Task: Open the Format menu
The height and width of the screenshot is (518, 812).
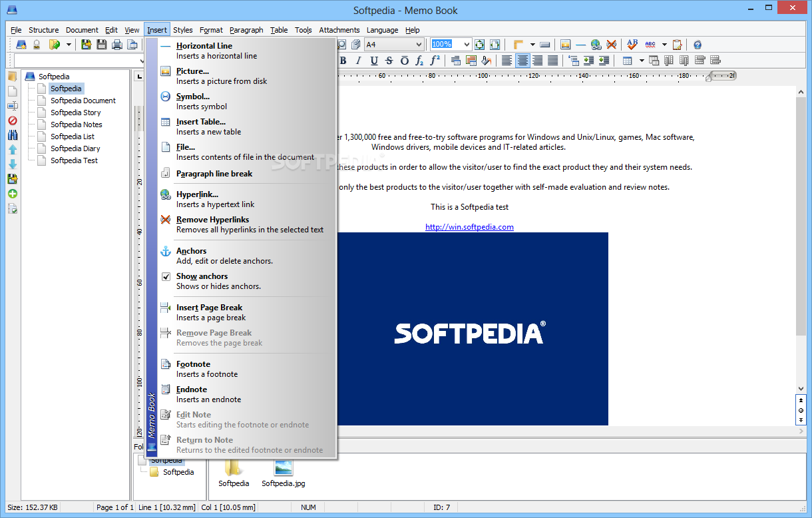Action: point(211,30)
